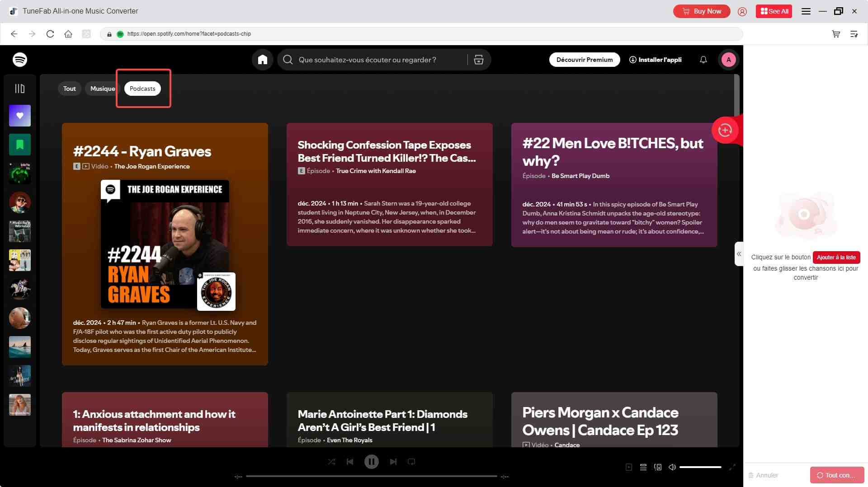Click Joe Rogan #2244 cover artwork
Image resolution: width=868 pixels, height=487 pixels.
point(165,244)
